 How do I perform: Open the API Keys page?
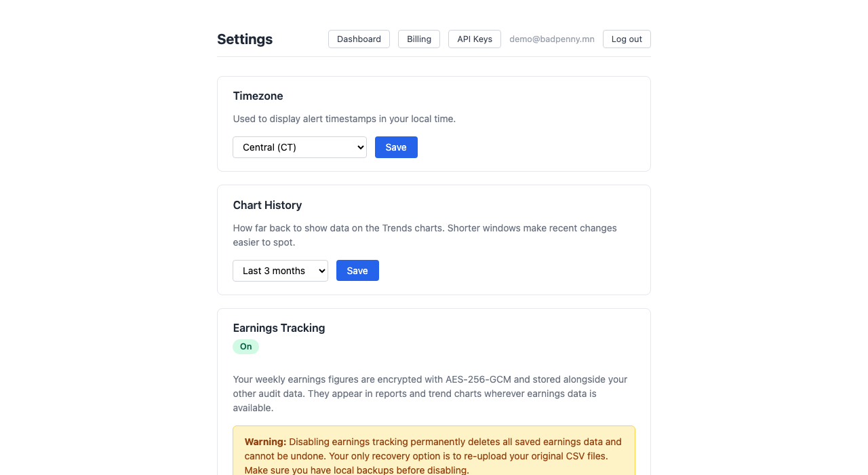[x=475, y=39]
